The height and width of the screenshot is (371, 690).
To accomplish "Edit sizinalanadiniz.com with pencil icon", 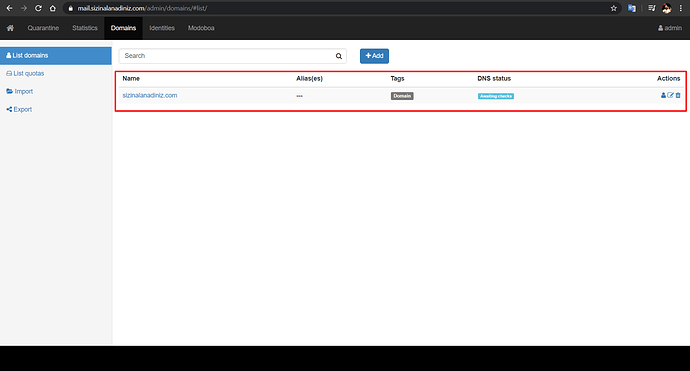I will [x=670, y=95].
